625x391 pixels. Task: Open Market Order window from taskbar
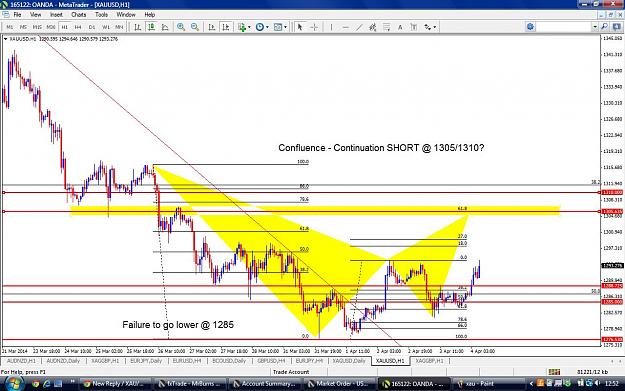point(340,384)
